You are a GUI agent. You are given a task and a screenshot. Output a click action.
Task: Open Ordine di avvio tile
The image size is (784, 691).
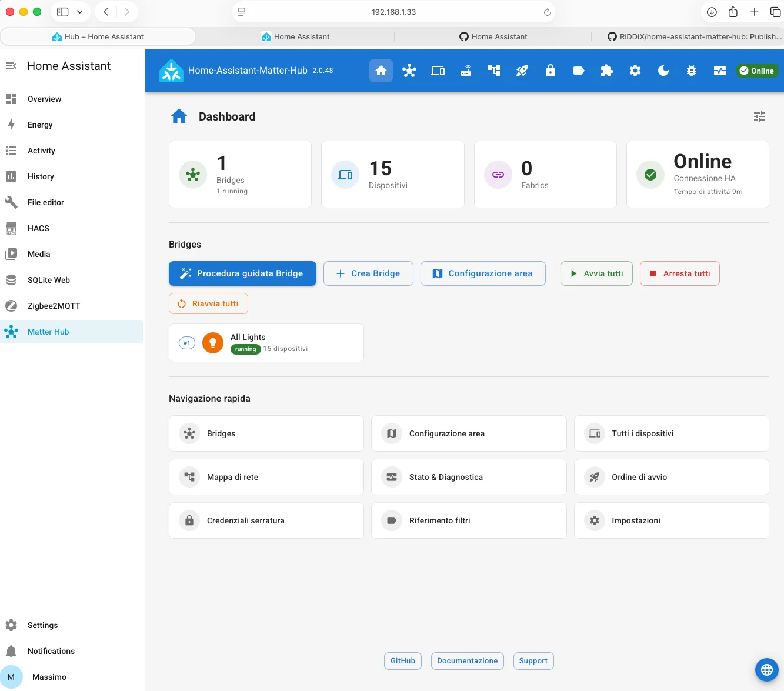pos(672,477)
